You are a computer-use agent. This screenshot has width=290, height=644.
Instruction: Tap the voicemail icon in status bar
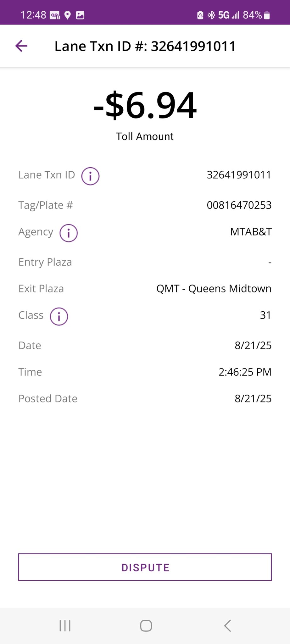(x=55, y=15)
